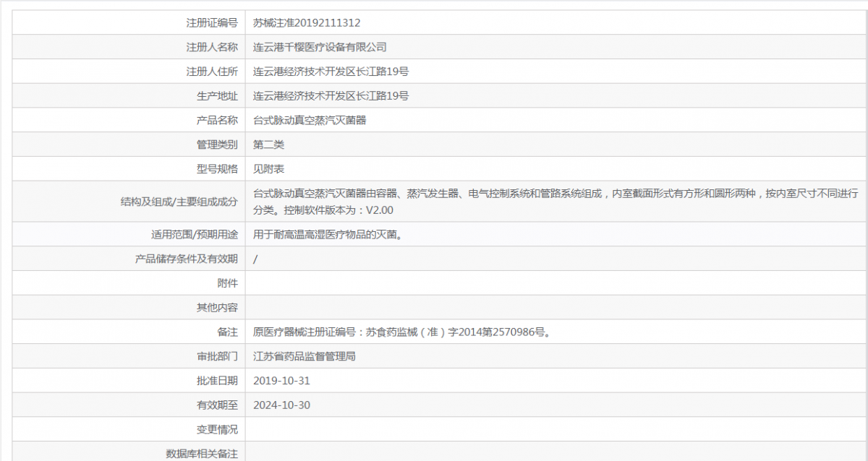Click the 产品储存条件及有效期 slash value

tap(255, 258)
